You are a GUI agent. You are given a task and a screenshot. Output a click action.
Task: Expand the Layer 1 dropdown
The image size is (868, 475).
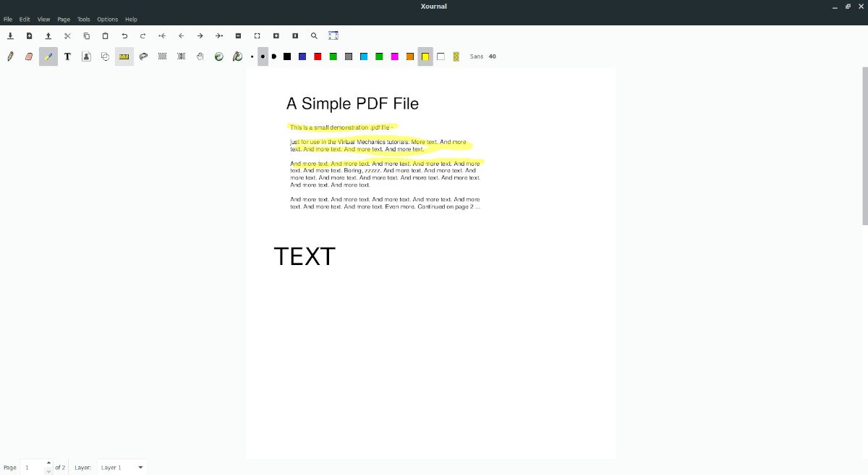click(x=122, y=467)
